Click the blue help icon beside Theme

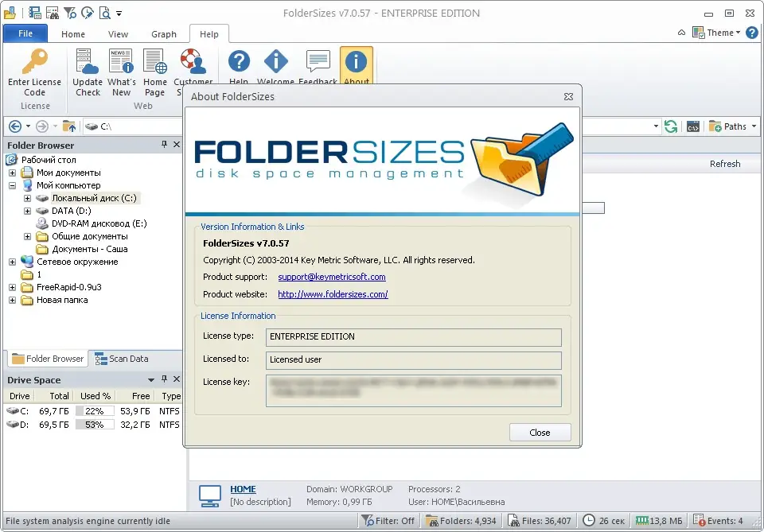[752, 33]
